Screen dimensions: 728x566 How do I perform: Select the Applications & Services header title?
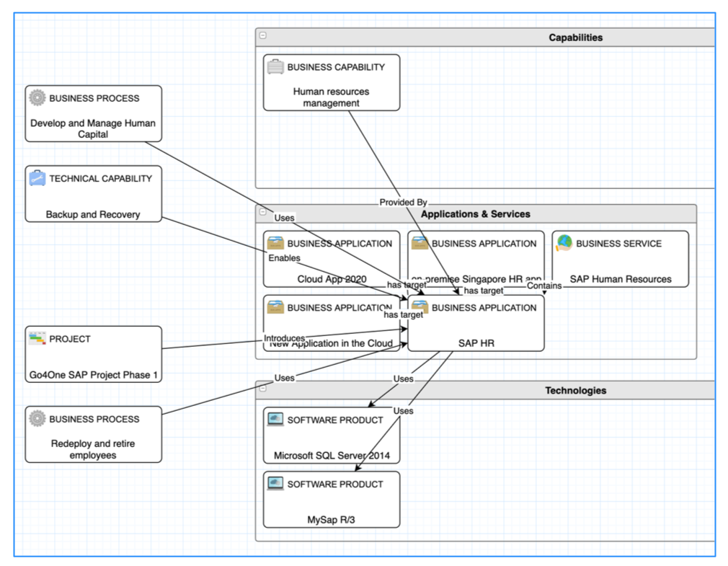pos(476,214)
